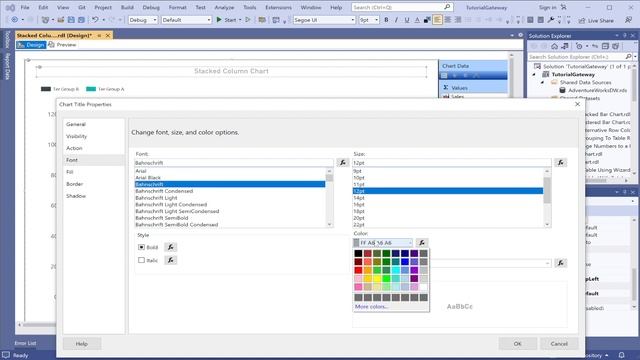Open the dropdown arrow on the field under Color
This screenshot has height=360, width=640.
coord(547,263)
